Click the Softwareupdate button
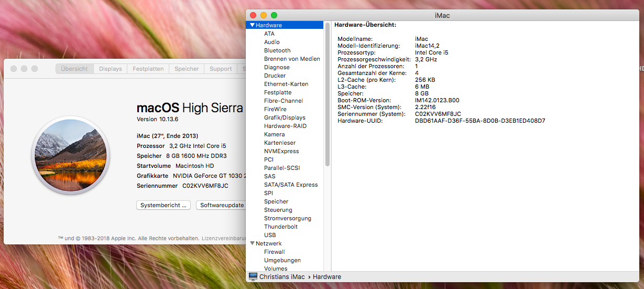 [x=222, y=205]
